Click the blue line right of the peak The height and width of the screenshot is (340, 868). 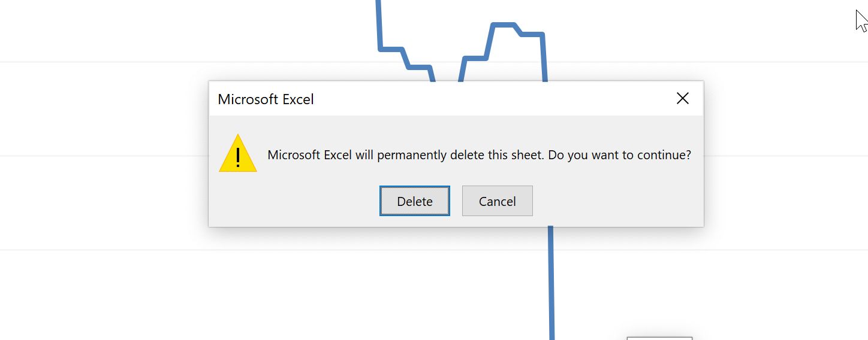pos(543,57)
